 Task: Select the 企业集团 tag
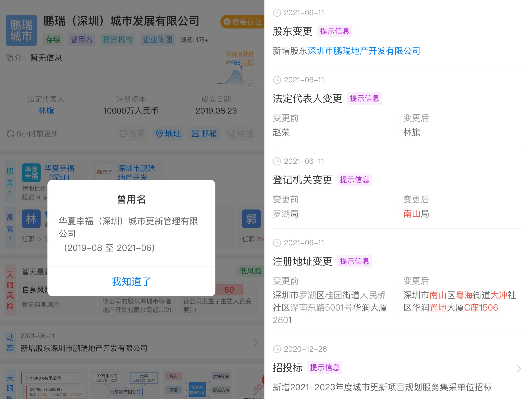(157, 39)
